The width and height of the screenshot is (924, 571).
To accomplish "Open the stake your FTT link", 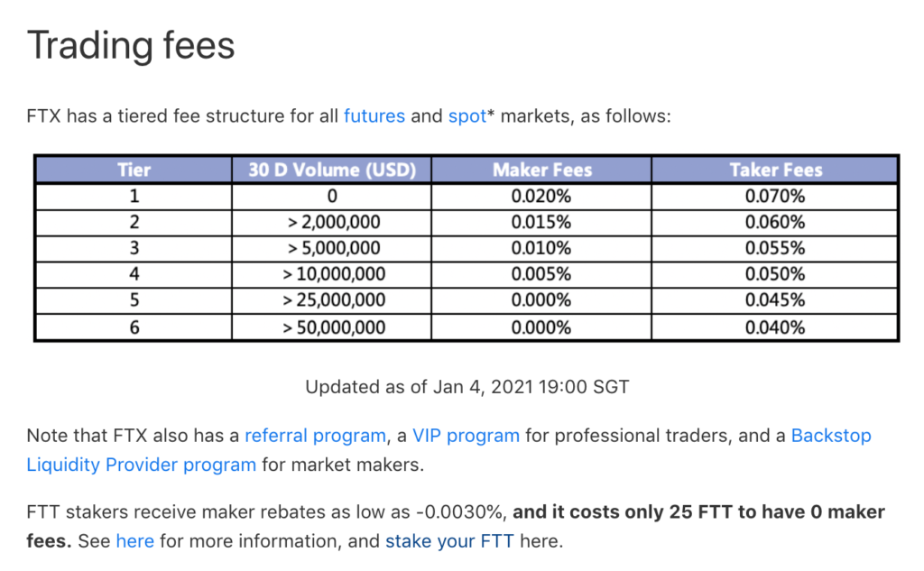I will (x=449, y=541).
